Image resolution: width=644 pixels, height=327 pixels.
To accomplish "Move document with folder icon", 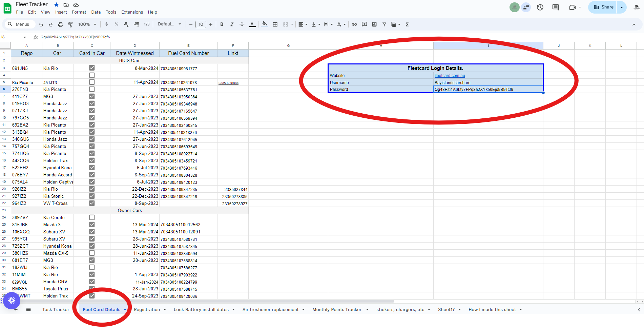I will point(66,5).
